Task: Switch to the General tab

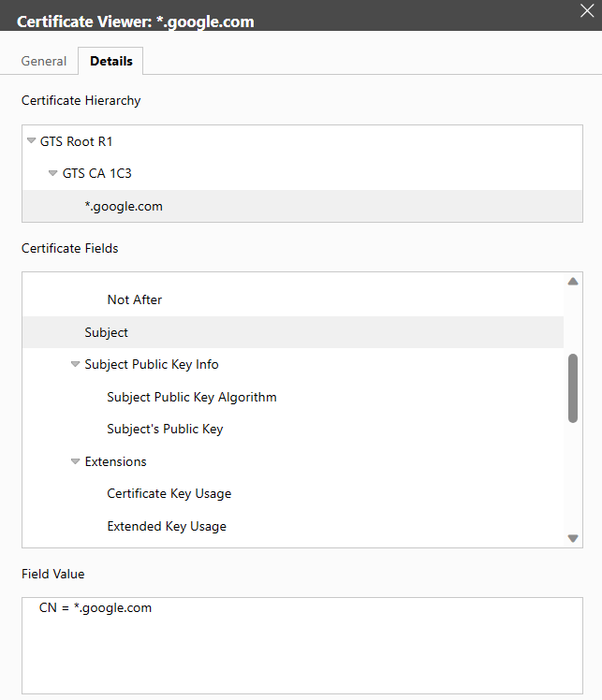Action: pyautogui.click(x=44, y=62)
